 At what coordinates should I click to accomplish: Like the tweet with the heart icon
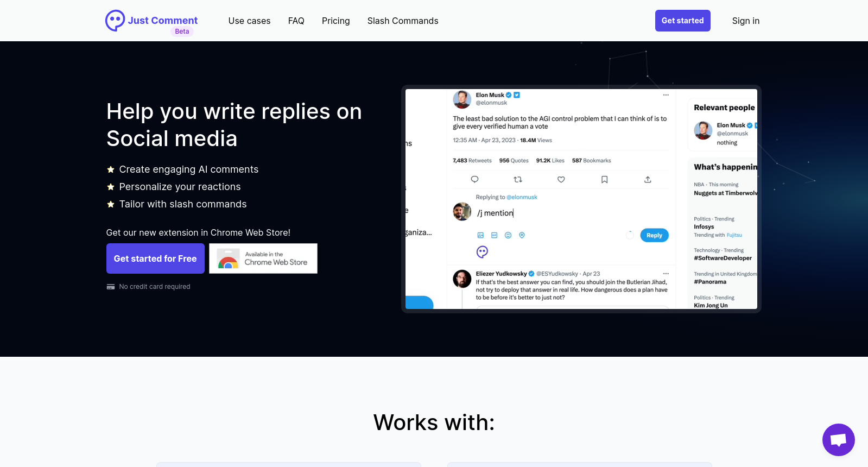[x=561, y=179]
